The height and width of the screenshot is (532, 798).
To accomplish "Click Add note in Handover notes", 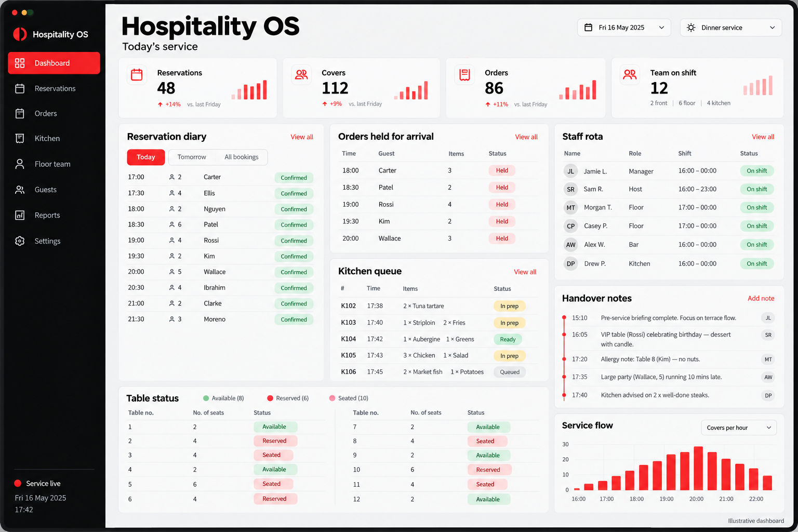I will click(761, 298).
